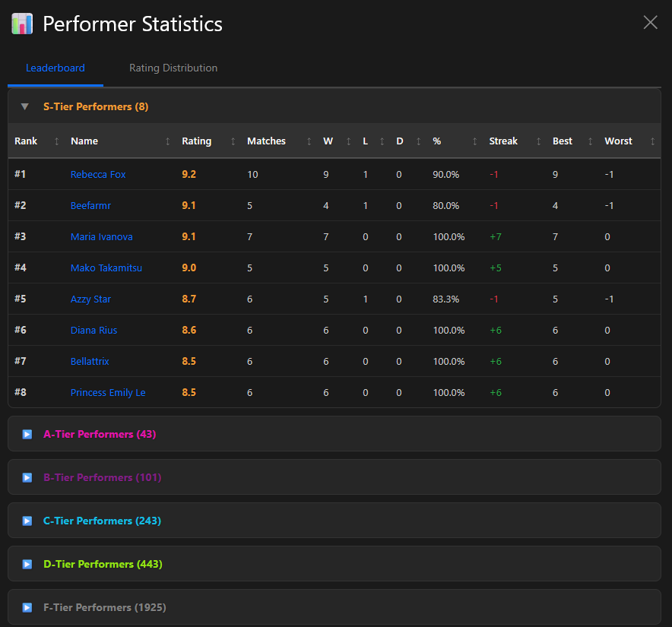This screenshot has width=672, height=627.
Task: Click the Princess Emily Le link
Action: click(107, 393)
